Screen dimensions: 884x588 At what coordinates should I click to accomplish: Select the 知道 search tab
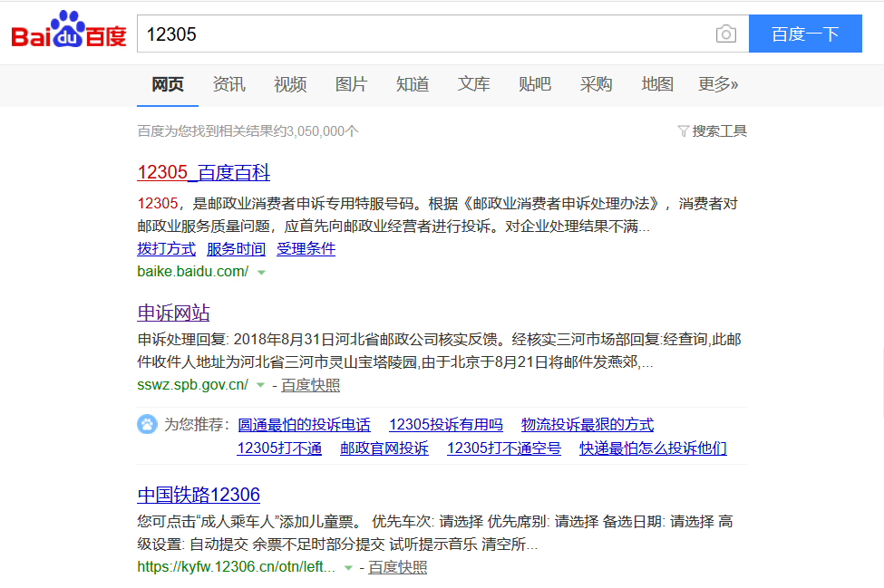412,83
